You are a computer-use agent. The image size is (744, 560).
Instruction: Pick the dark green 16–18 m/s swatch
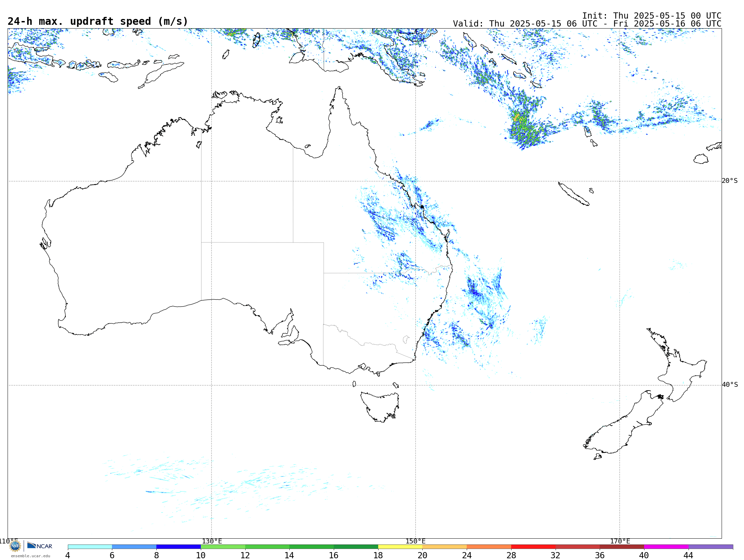(356, 547)
